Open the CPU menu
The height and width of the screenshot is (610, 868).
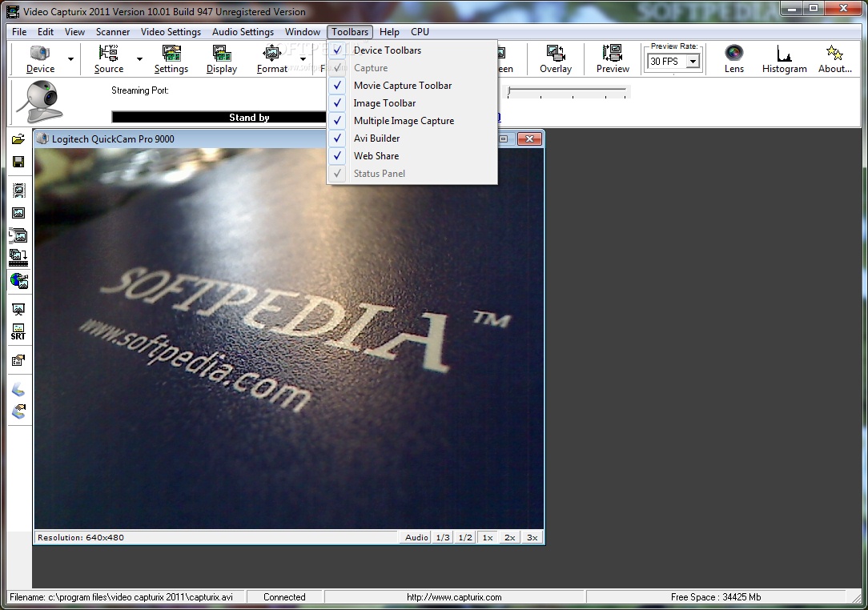[x=420, y=31]
